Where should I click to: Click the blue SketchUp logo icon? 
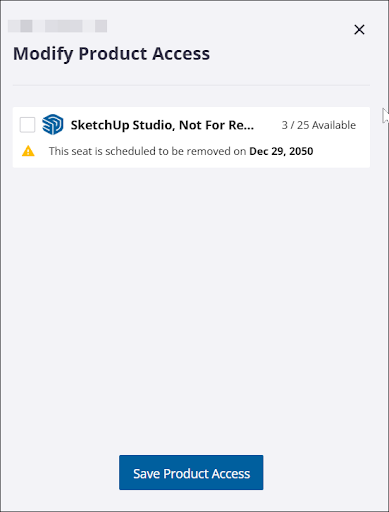tap(53, 125)
